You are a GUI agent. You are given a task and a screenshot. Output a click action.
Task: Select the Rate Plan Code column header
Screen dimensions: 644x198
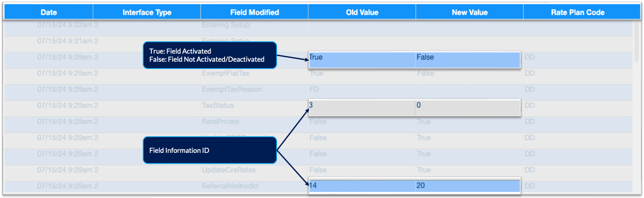click(x=578, y=12)
